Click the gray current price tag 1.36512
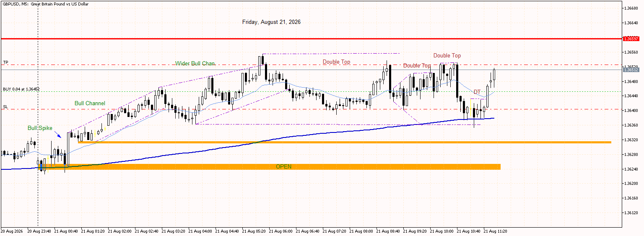 (x=631, y=70)
